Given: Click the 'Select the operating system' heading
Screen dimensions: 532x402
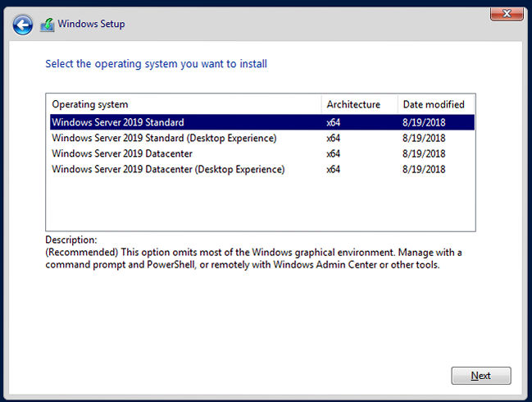Looking at the screenshot, I should click(156, 63).
